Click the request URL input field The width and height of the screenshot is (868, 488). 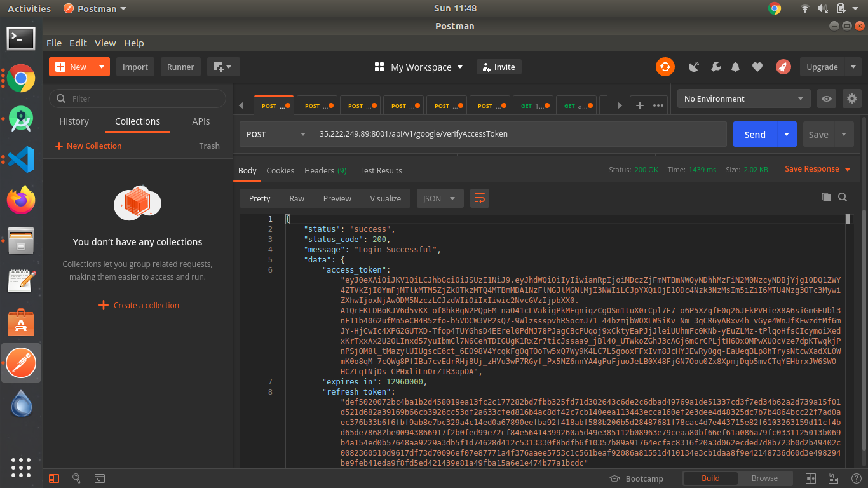pyautogui.click(x=519, y=134)
